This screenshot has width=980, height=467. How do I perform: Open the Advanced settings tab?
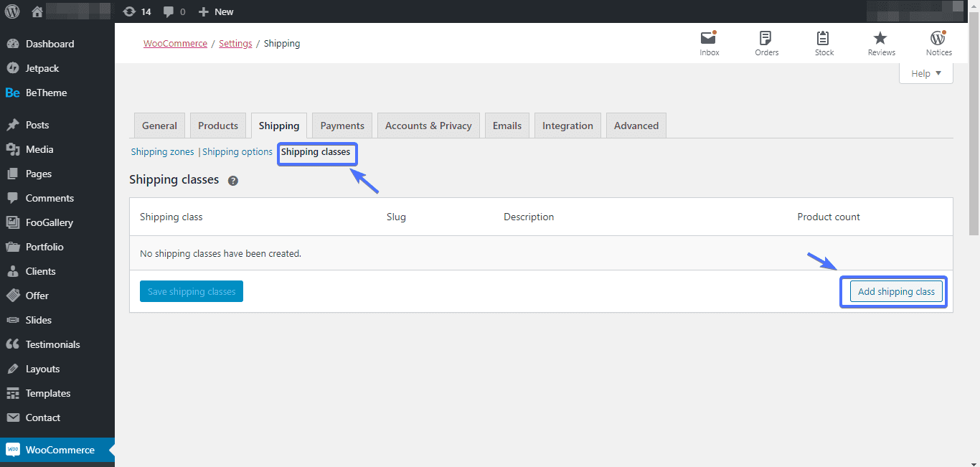(636, 126)
